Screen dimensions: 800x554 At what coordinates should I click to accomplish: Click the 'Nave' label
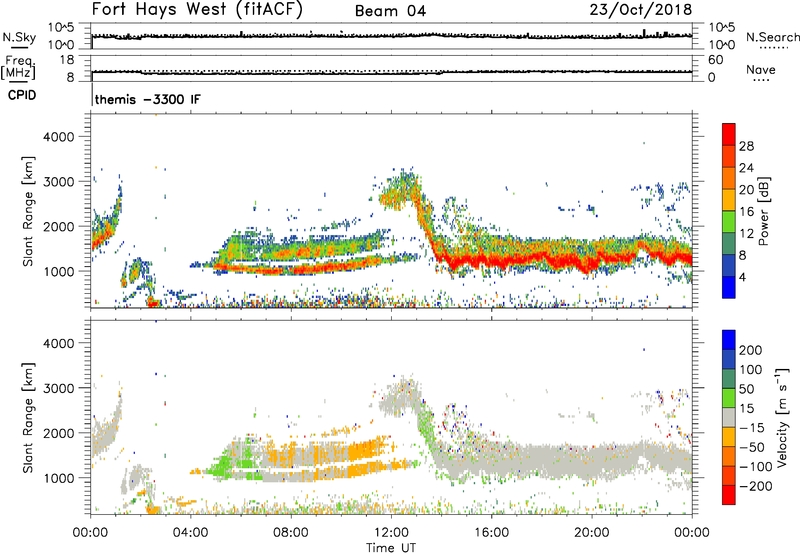tap(761, 70)
